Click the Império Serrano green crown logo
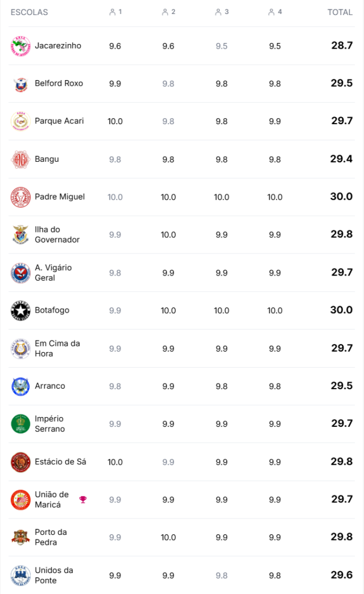The height and width of the screenshot is (594, 364). (20, 424)
